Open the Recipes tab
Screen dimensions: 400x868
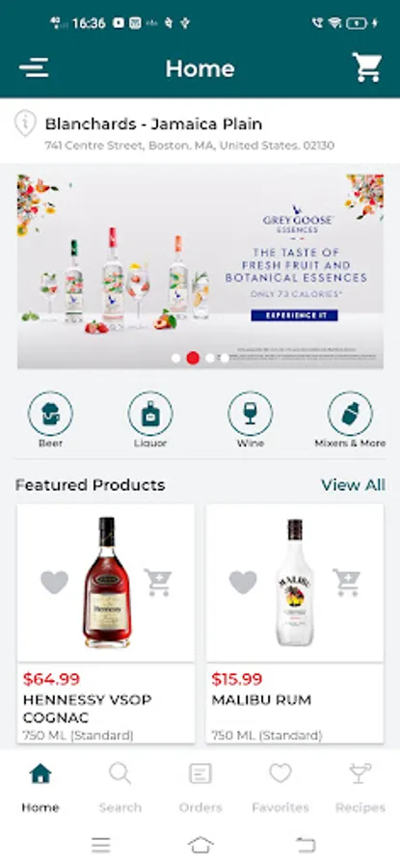[x=360, y=787]
